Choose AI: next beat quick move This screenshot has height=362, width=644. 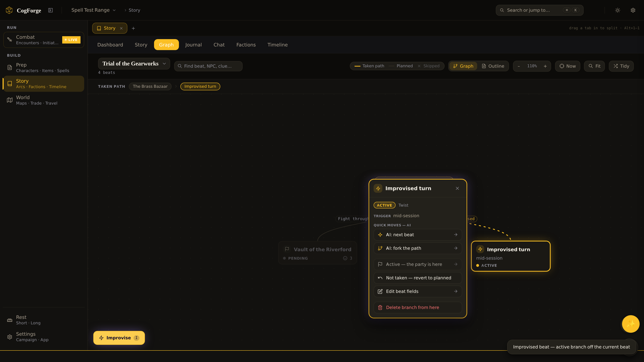coord(418,235)
